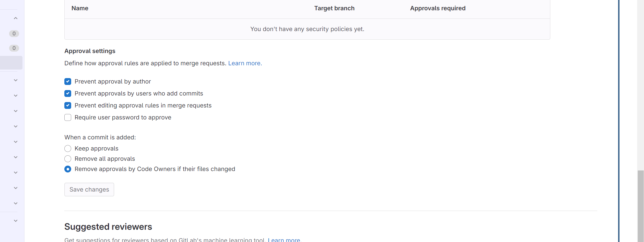Click the "Name" column header

(x=80, y=8)
